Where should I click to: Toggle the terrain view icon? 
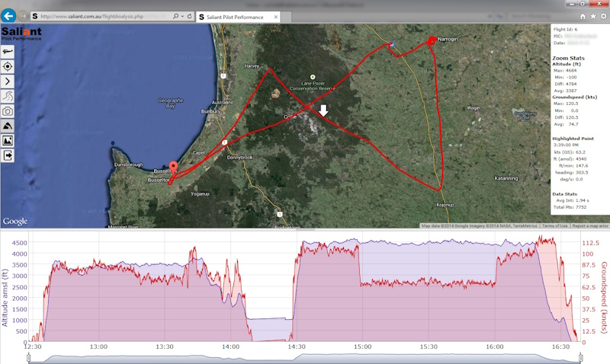click(x=8, y=126)
